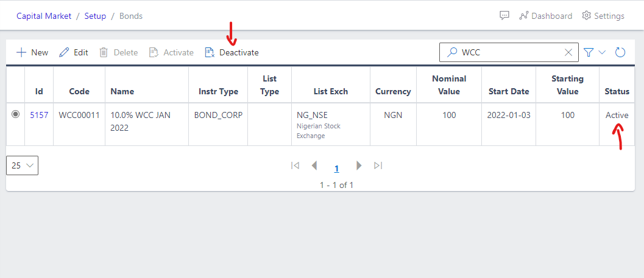Open the chat messages icon

[x=504, y=16]
